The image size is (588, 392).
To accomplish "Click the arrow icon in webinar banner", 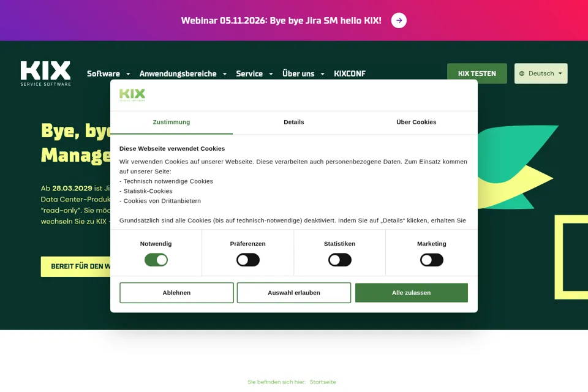I will tap(399, 20).
